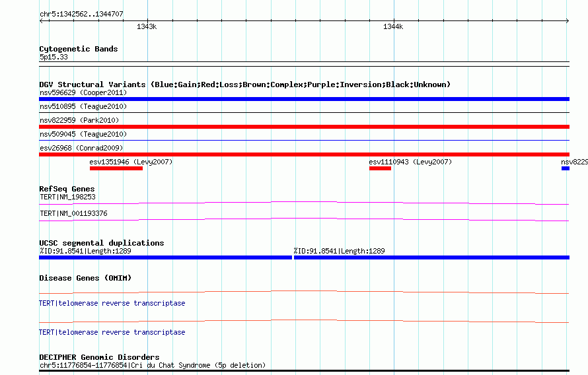The width and height of the screenshot is (588, 375).
Task: Click the esv26968 (Conrad2009) label
Action: click(81, 148)
